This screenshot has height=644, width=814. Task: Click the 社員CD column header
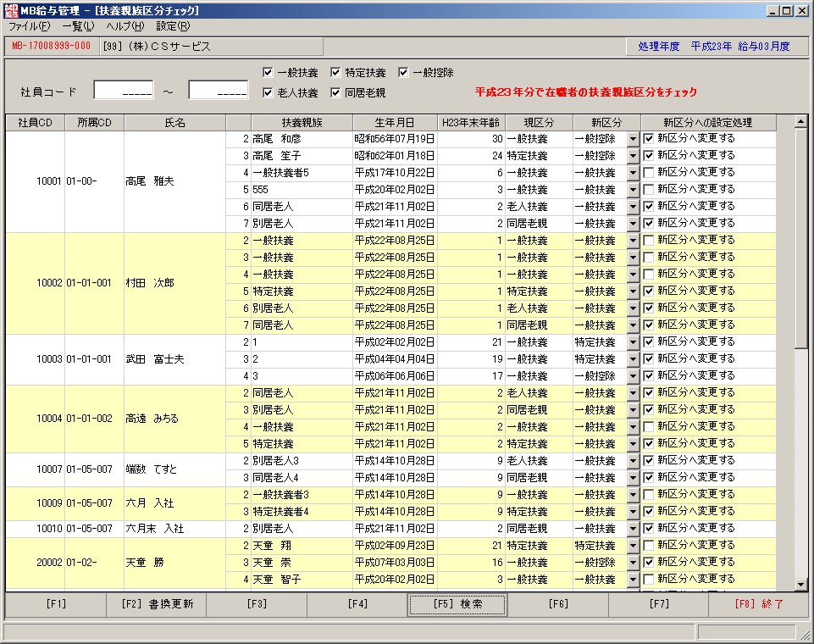tap(36, 123)
